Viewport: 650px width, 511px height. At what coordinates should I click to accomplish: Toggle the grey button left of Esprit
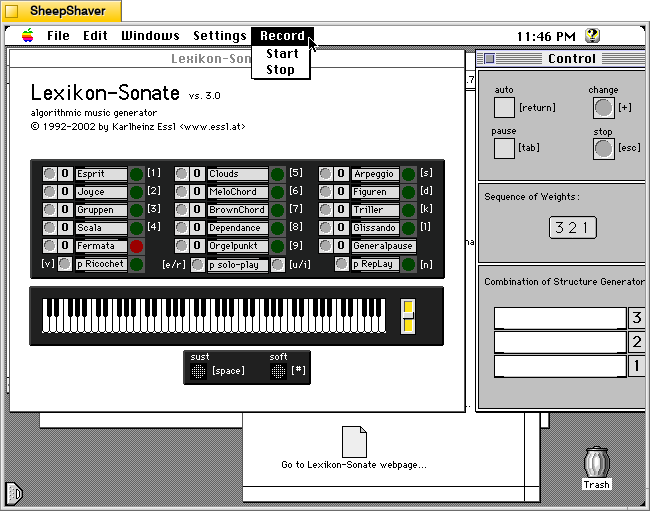point(49,174)
